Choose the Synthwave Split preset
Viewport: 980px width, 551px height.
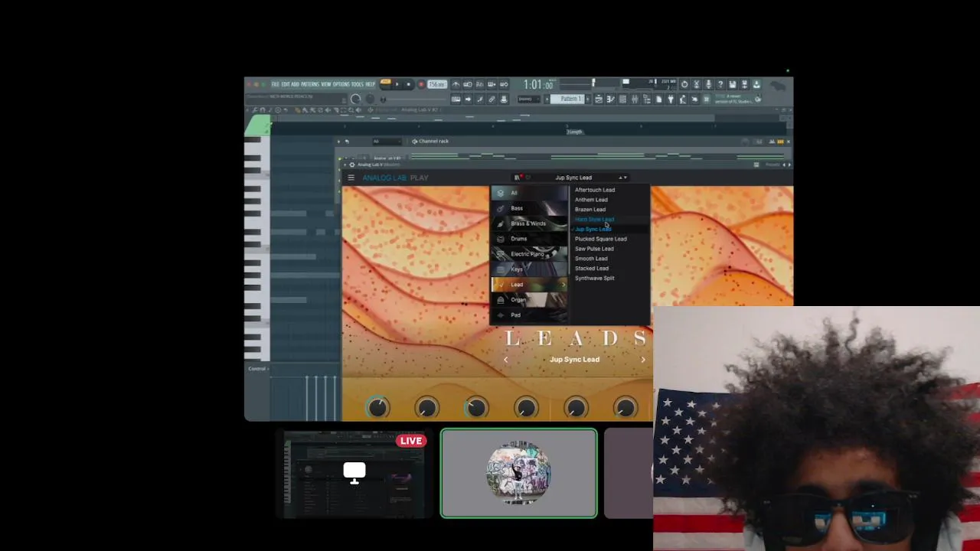(595, 279)
